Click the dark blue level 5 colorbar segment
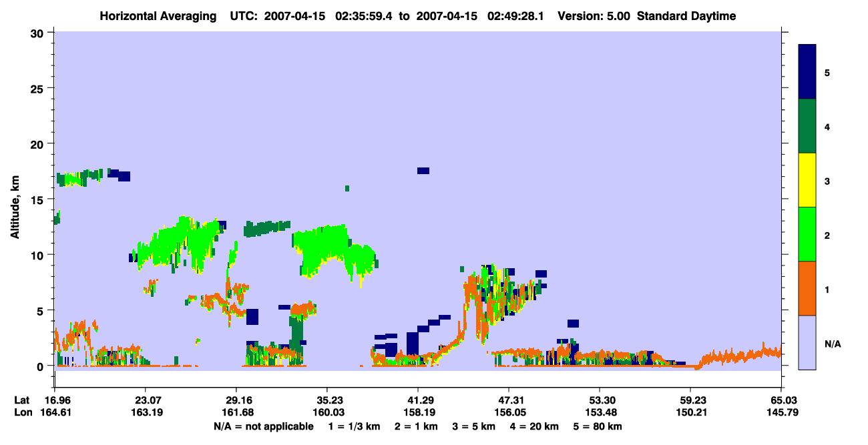Screen dimensions: 868x445 tap(807, 72)
